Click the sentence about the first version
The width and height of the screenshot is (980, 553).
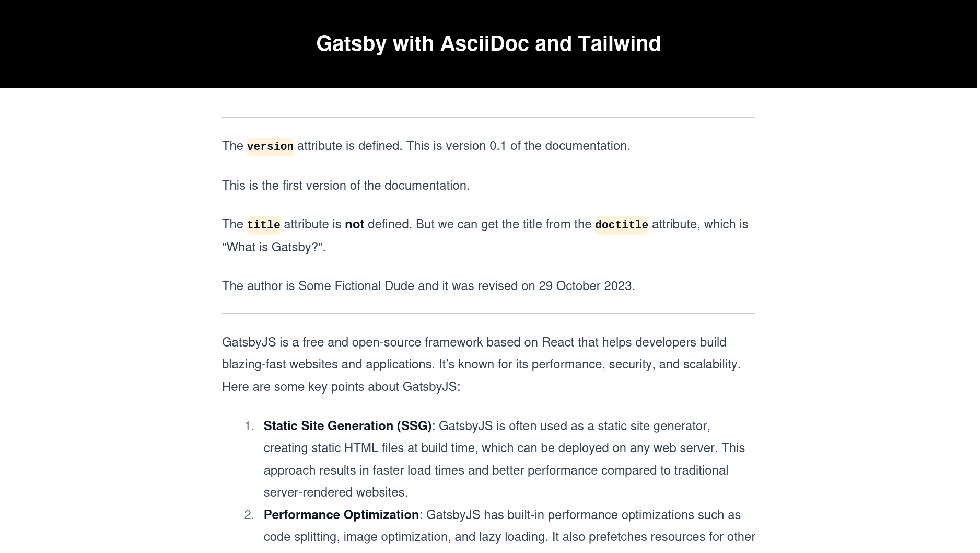[x=346, y=186]
